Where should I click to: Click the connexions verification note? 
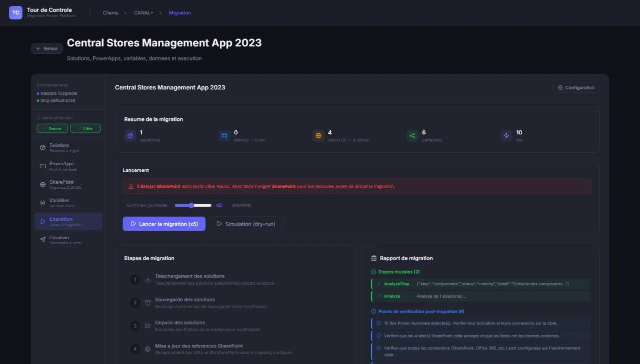pyautogui.click(x=480, y=351)
